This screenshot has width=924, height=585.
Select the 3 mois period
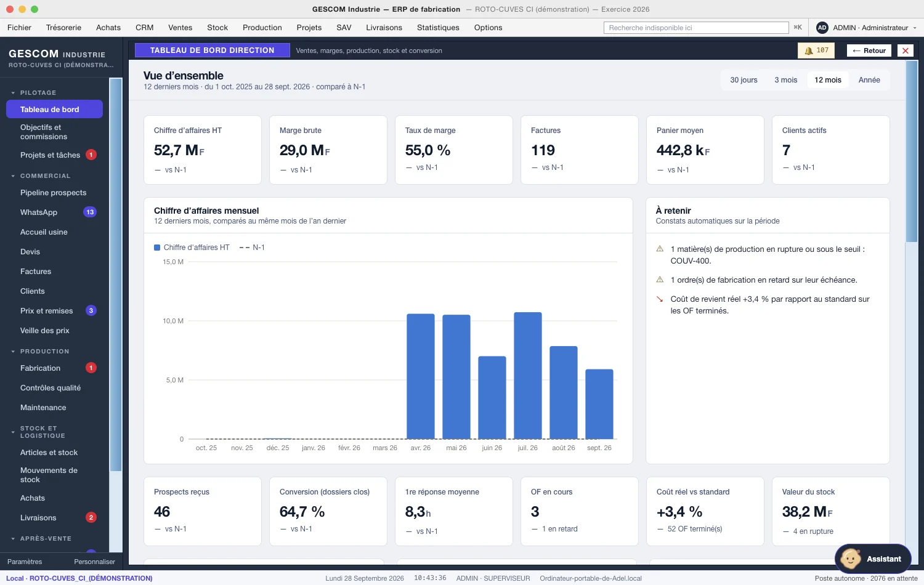pos(785,80)
